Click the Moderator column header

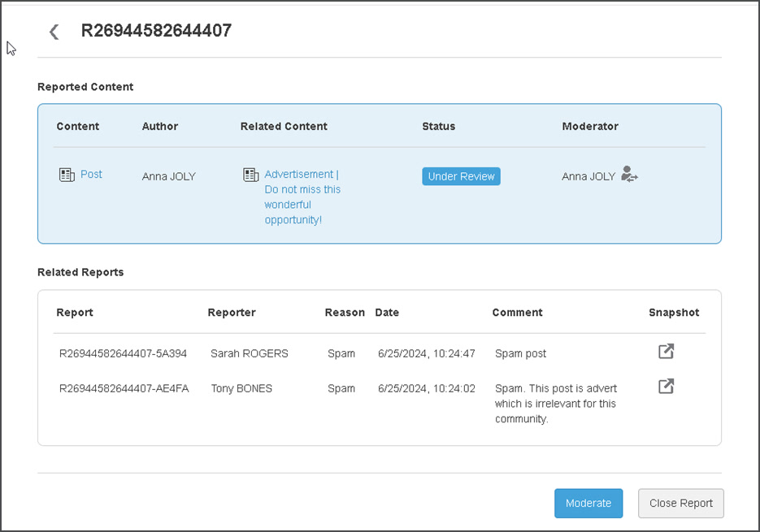[x=589, y=126]
